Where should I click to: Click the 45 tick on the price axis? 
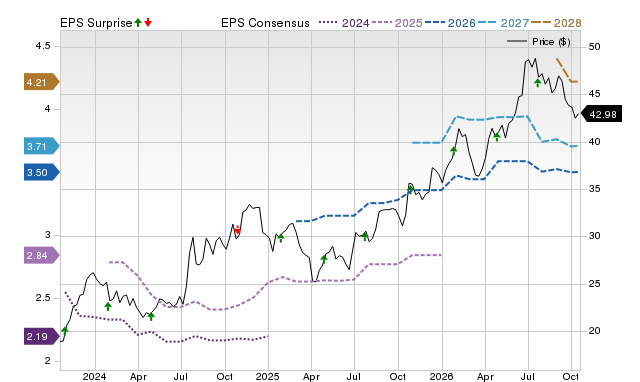click(x=594, y=94)
